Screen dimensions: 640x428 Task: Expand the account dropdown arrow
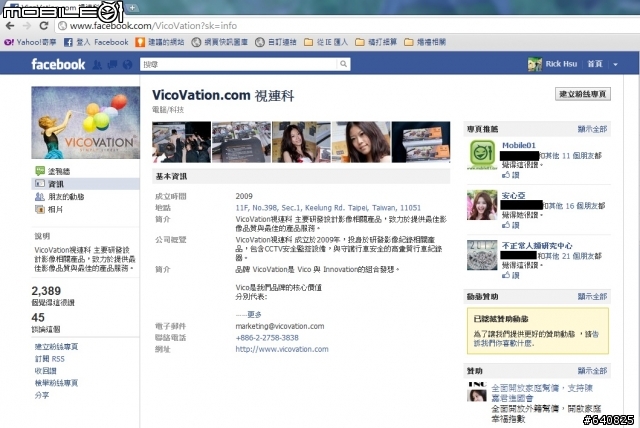(616, 64)
